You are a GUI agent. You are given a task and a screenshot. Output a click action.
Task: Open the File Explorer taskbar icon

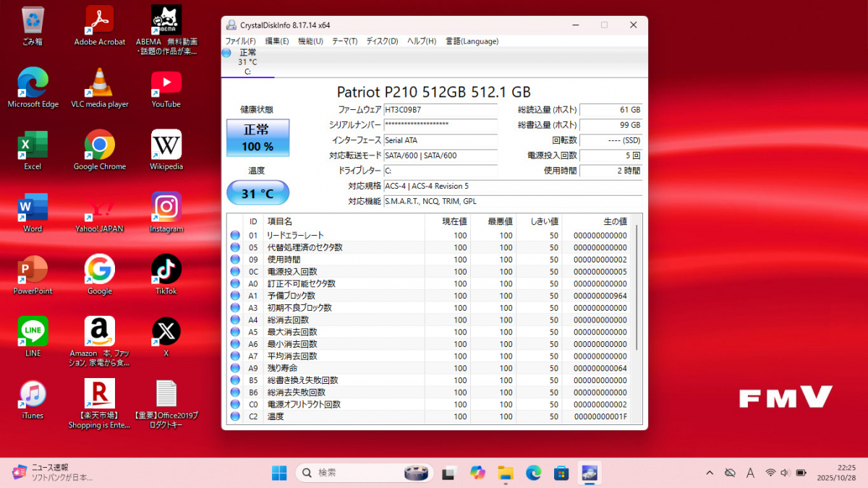506,473
